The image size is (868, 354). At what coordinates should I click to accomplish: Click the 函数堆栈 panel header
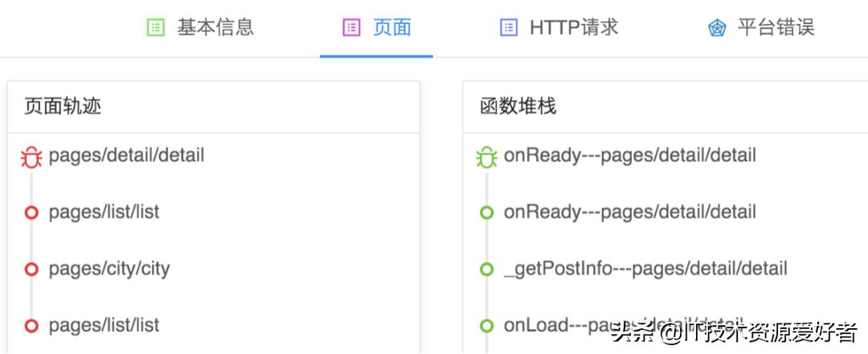(x=518, y=106)
